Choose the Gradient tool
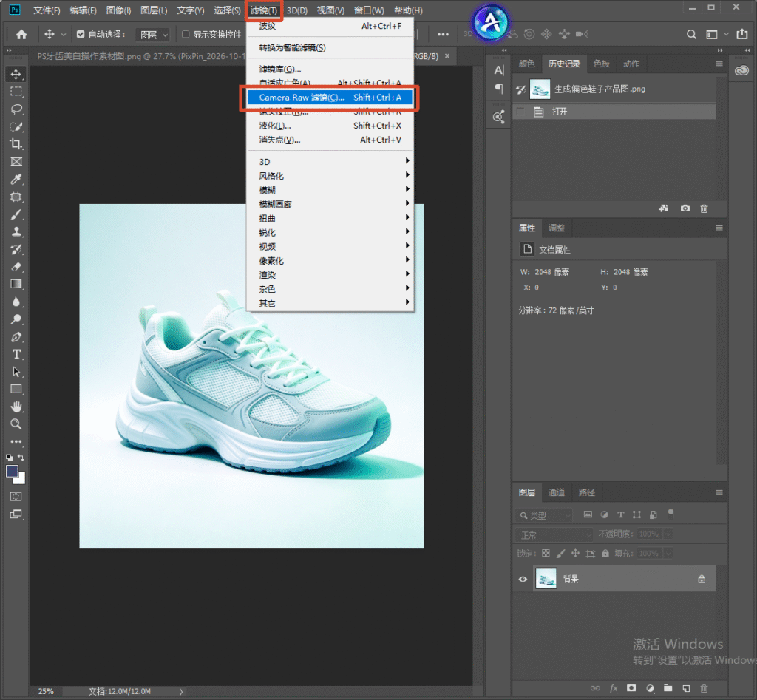 [x=16, y=285]
